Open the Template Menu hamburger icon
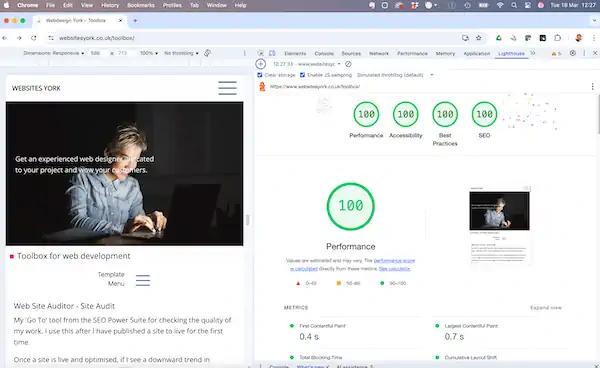This screenshot has height=368, width=600. click(143, 280)
